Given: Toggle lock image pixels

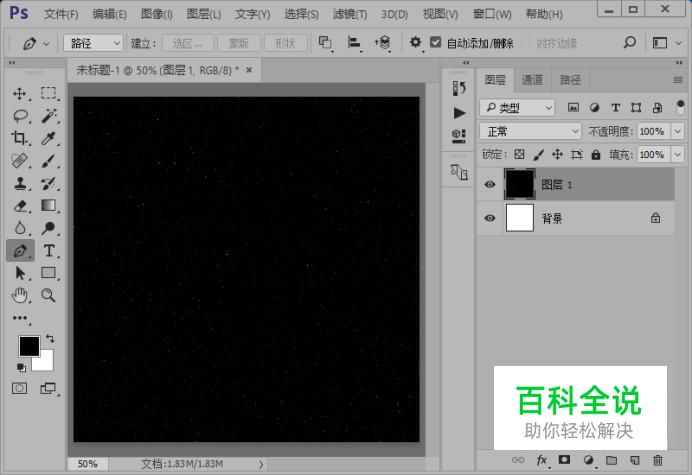Looking at the screenshot, I should click(538, 155).
